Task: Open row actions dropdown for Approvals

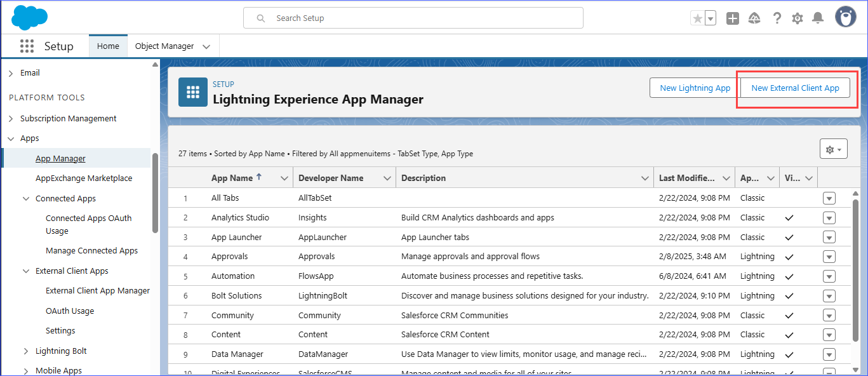Action: (829, 257)
